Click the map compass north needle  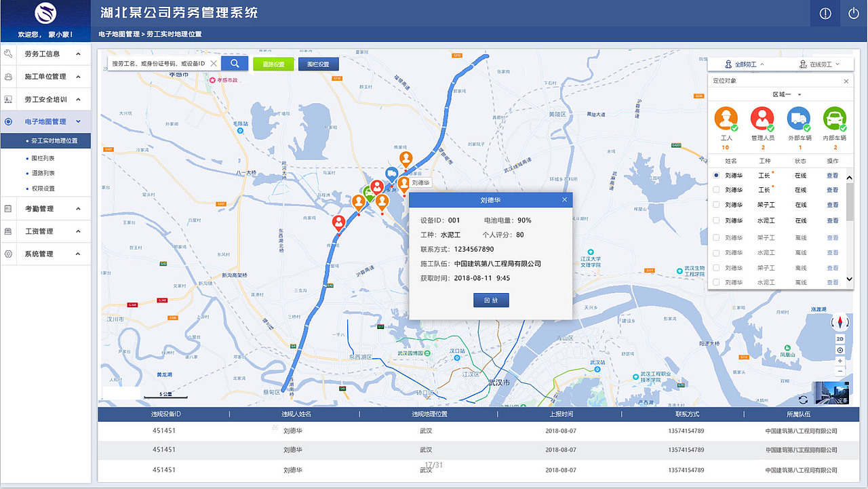(840, 323)
